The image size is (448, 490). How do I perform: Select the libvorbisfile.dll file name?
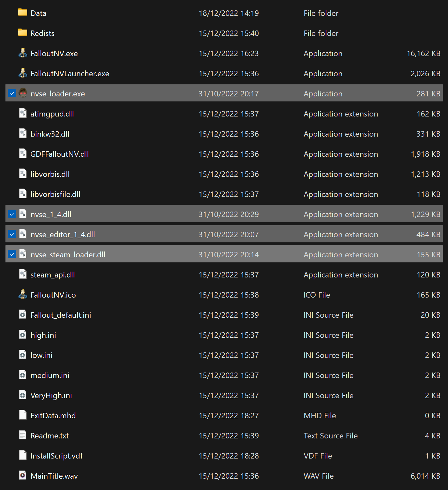(55, 194)
